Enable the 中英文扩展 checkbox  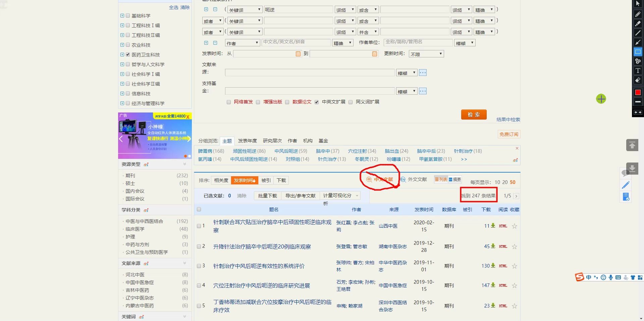(317, 102)
